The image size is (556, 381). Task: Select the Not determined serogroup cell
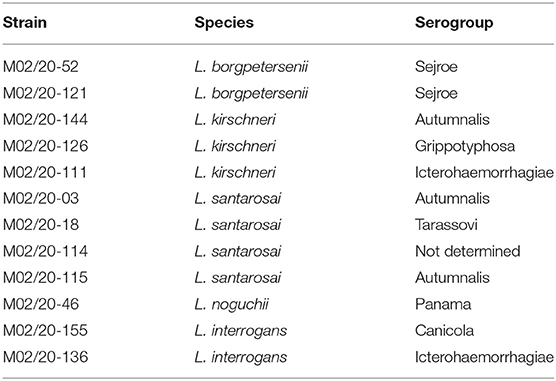pos(468,251)
